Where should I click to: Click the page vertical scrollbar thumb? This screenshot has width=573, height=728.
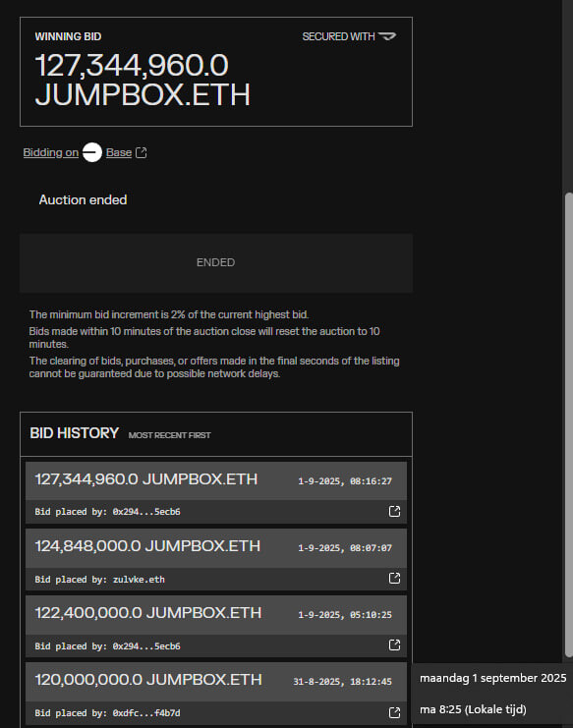click(x=568, y=424)
